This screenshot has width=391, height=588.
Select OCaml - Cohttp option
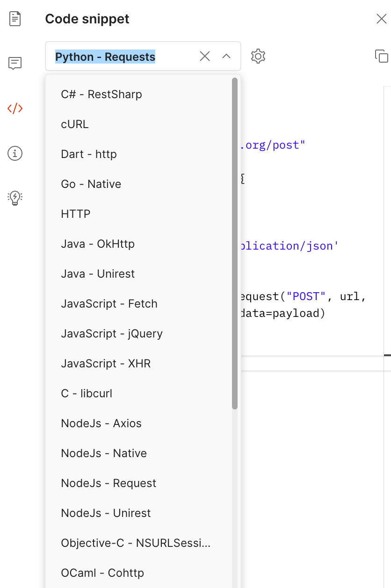tap(139, 573)
